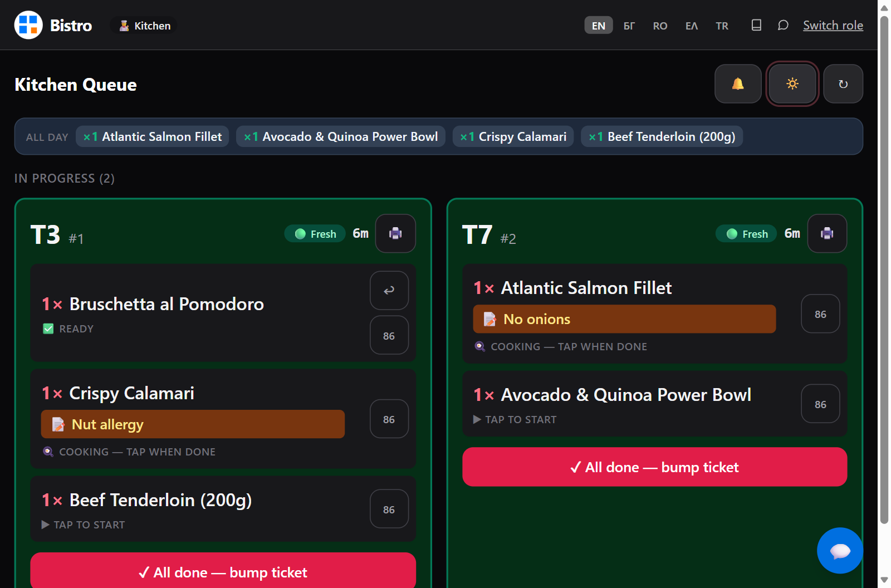891x588 pixels.
Task: Click the Fresh status badge on T3
Action: coord(315,234)
